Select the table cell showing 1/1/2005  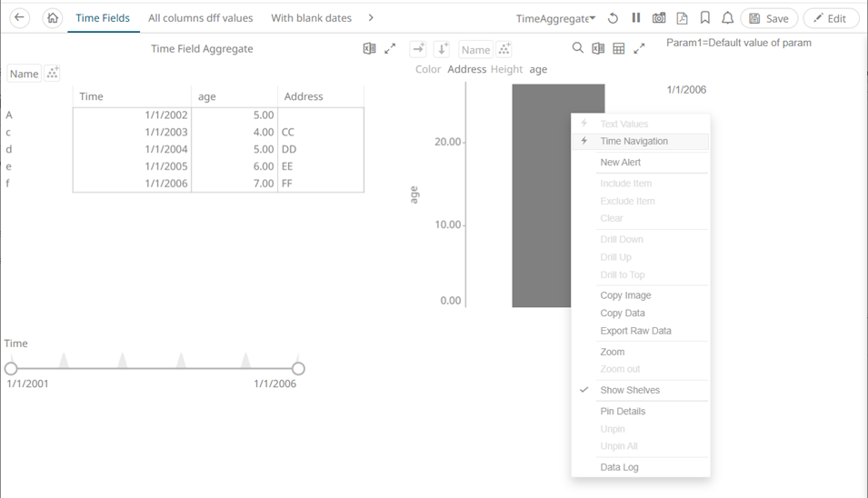(x=132, y=166)
